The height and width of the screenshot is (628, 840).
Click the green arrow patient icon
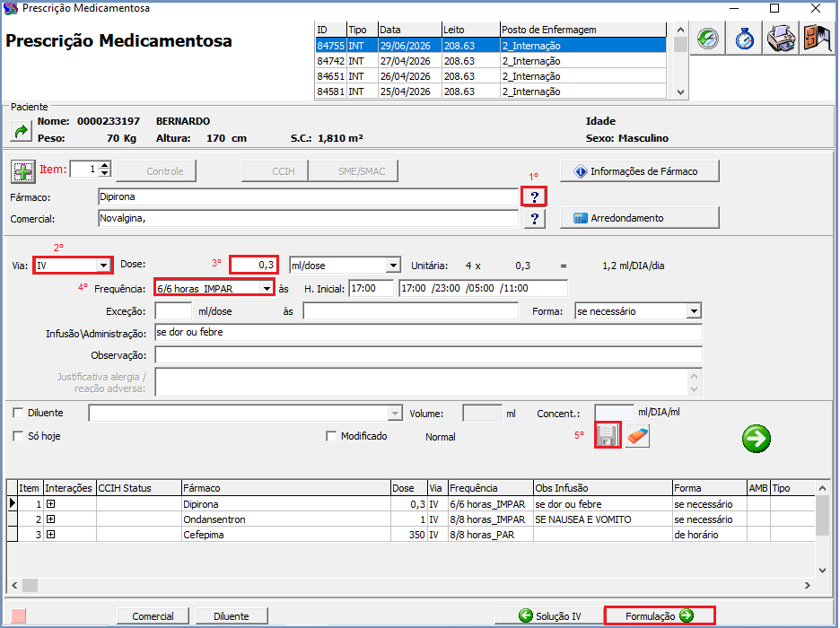pos(21,131)
